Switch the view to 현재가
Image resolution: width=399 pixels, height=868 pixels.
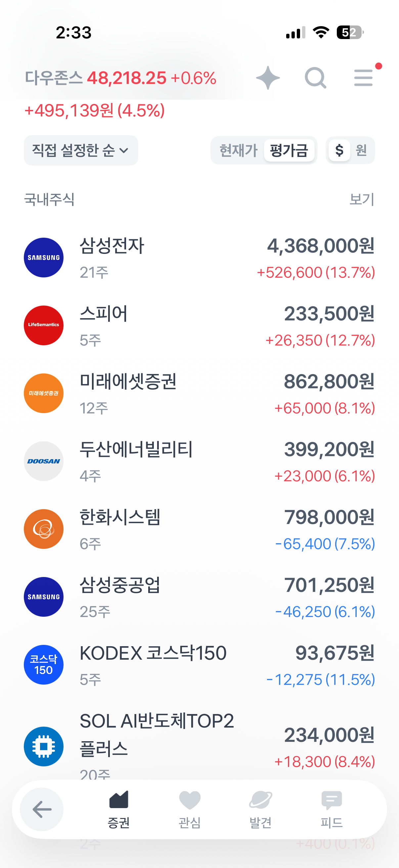tap(238, 150)
